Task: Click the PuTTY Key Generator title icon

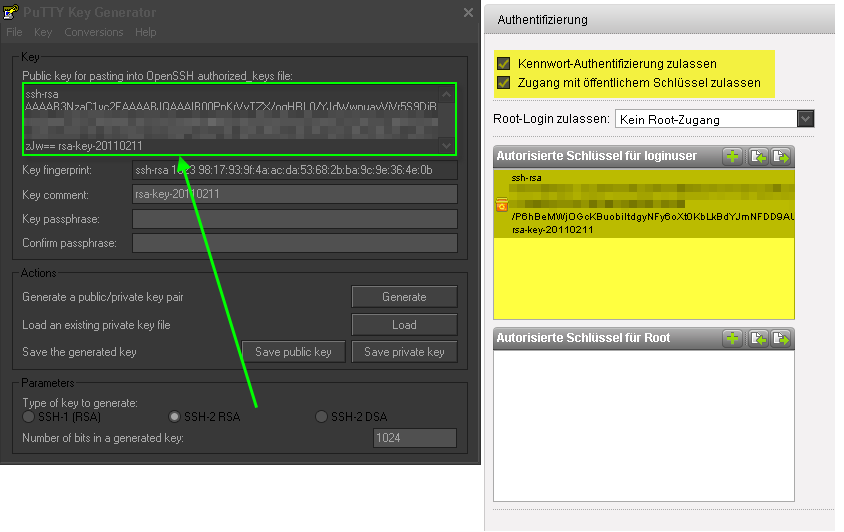Action: pyautogui.click(x=10, y=12)
